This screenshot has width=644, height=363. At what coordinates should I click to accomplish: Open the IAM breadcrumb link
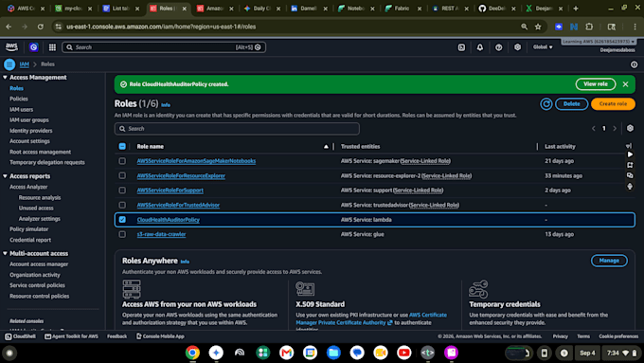(25, 64)
